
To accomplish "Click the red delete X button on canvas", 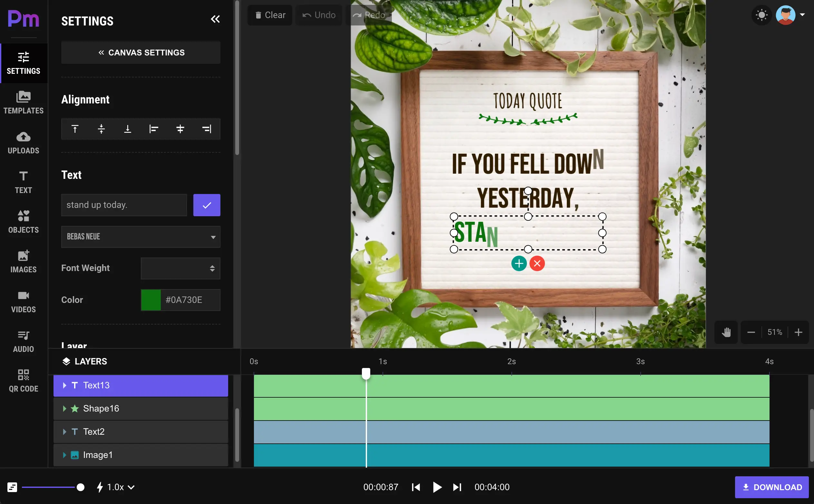I will tap(537, 264).
